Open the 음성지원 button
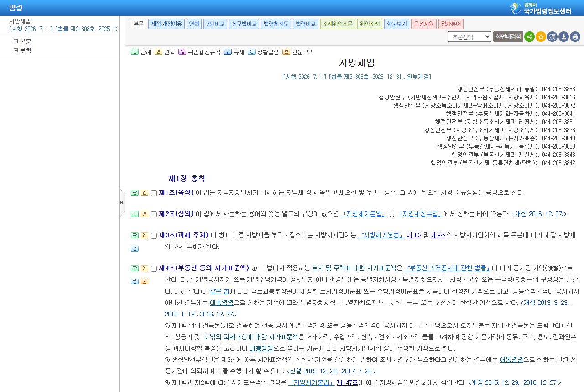The width and height of the screenshot is (584, 392). pos(424,24)
